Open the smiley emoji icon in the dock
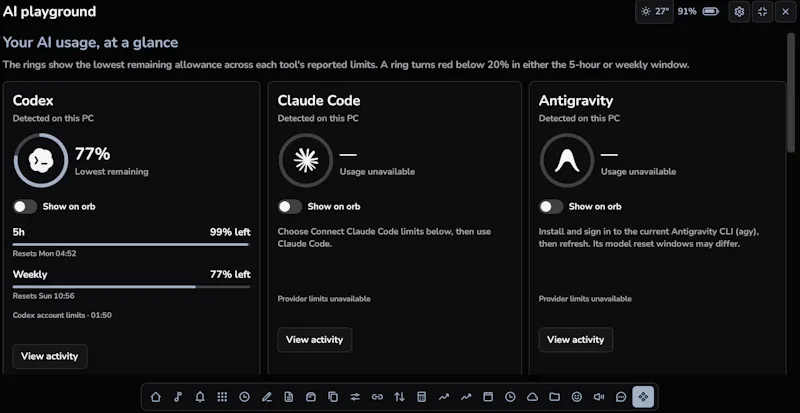The width and height of the screenshot is (800, 413). (x=577, y=397)
